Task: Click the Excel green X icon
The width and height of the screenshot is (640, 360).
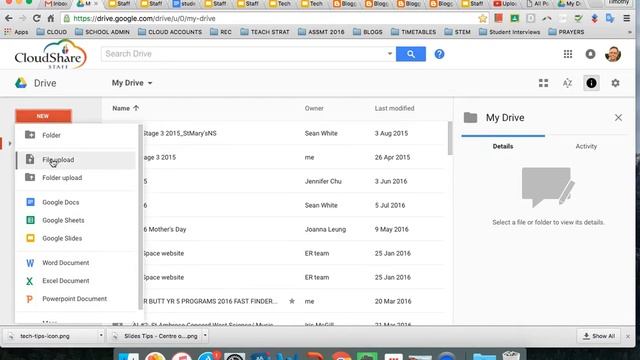Action: click(x=29, y=281)
